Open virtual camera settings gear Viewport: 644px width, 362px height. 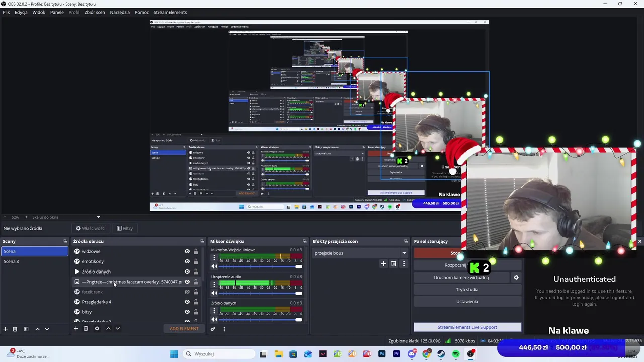click(516, 277)
